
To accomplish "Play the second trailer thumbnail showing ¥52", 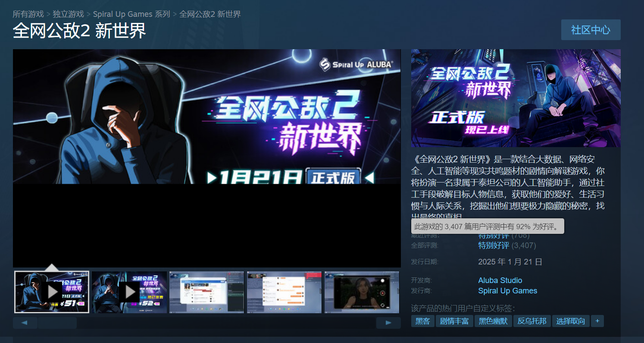I will point(129,292).
